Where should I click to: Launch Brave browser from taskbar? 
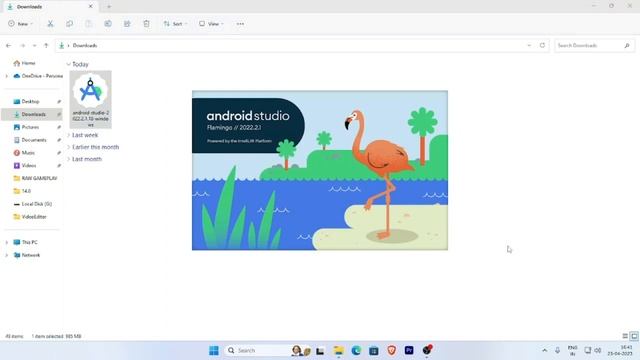pyautogui.click(x=391, y=351)
